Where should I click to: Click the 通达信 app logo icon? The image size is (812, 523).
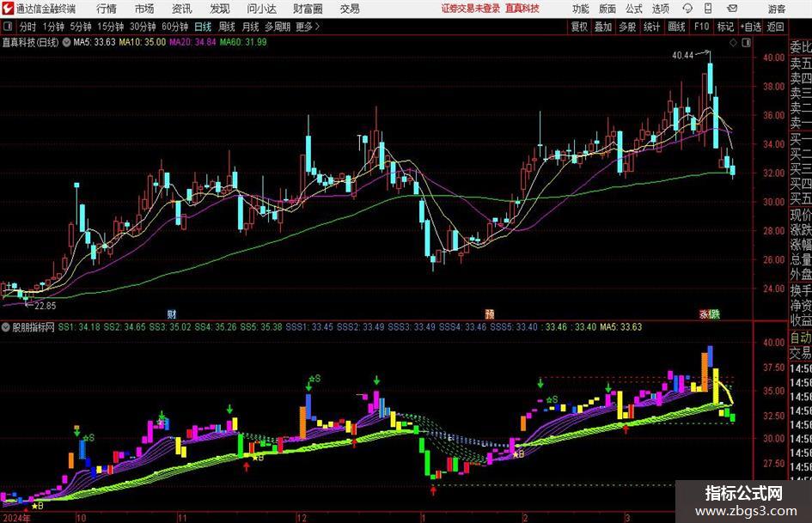click(x=8, y=9)
